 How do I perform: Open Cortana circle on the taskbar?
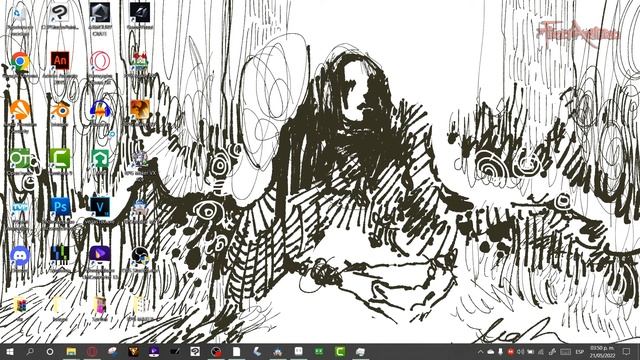click(50, 351)
